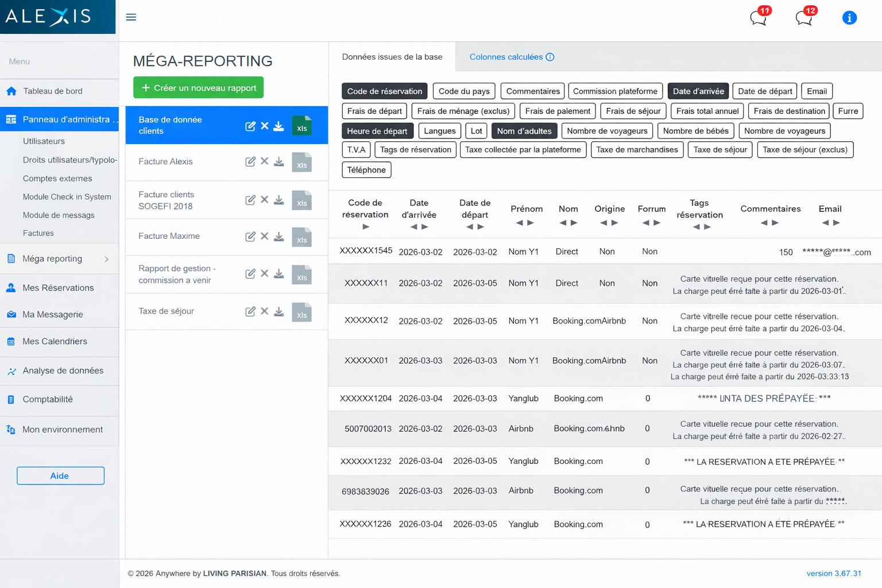Screen dimensions: 882x588
Task: Delete the Taxe de séjour report
Action: 264,311
